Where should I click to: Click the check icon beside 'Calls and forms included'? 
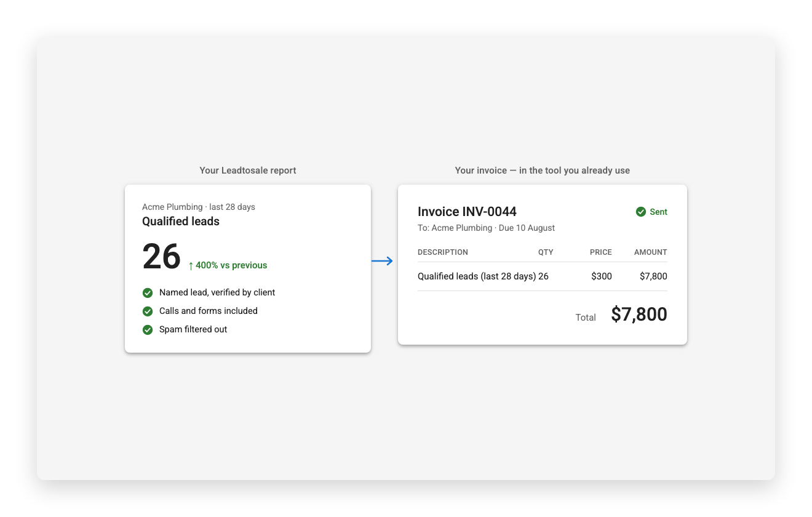(148, 311)
